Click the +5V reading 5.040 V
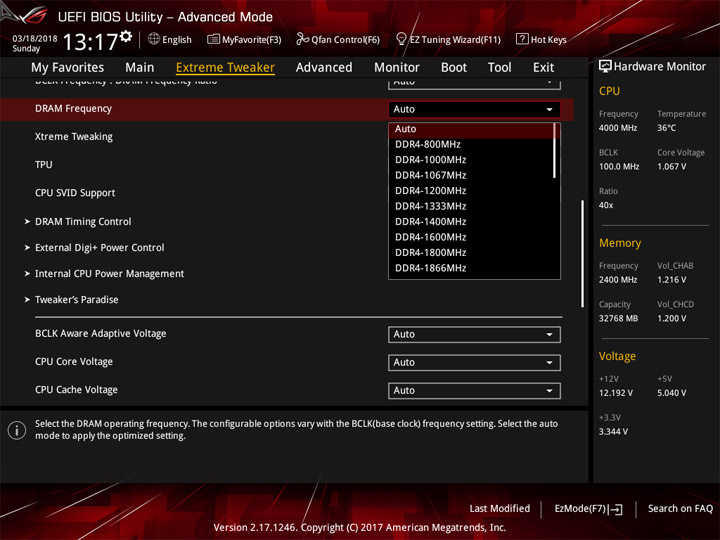Screen dimensions: 720x540 672,393
